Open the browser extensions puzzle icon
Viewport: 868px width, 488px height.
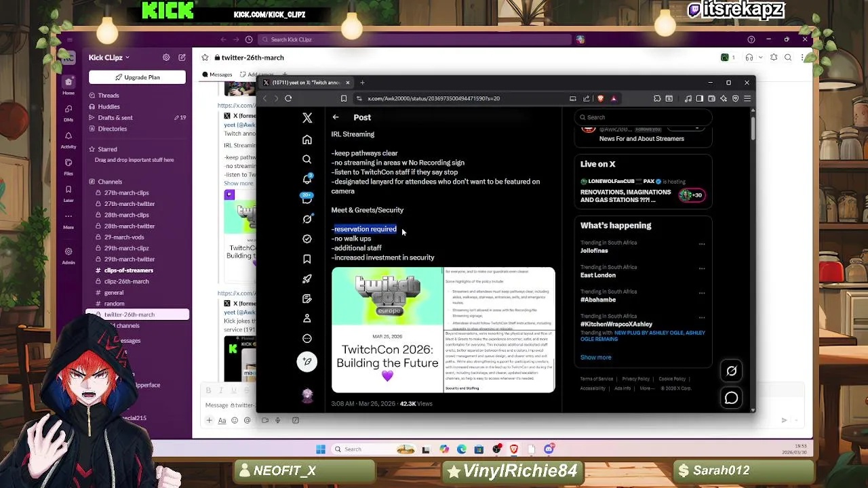coord(657,98)
